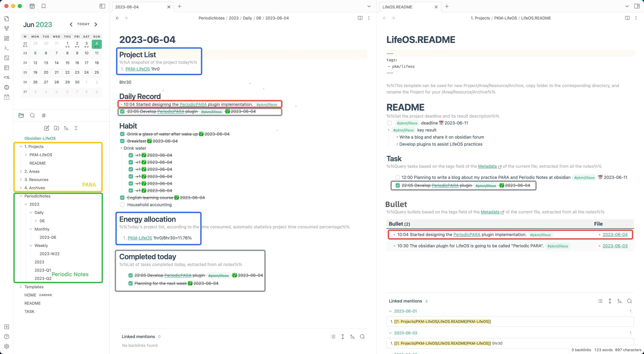Open the command palette ribbon icon
Viewport: 644px width, 354px height.
point(7,48)
